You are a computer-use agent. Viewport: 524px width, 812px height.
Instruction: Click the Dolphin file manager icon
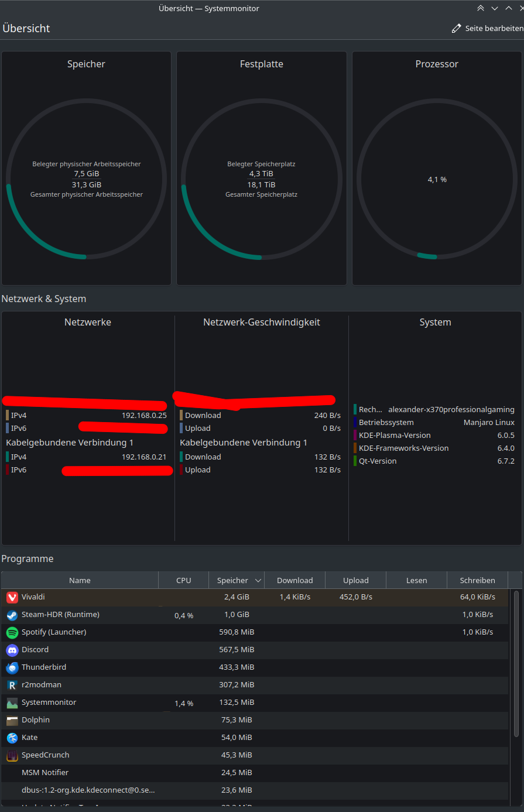click(12, 721)
